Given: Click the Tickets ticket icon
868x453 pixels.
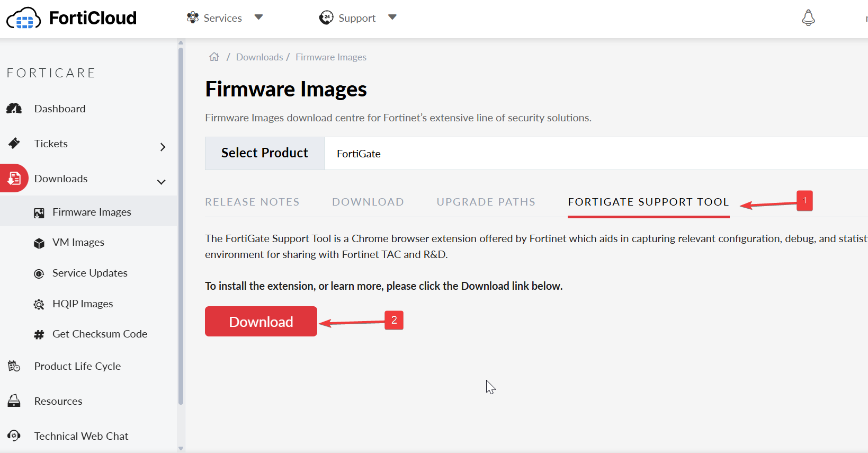Looking at the screenshot, I should pyautogui.click(x=14, y=143).
